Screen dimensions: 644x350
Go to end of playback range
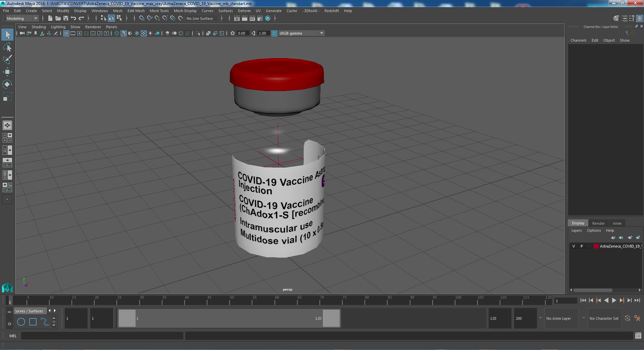(x=637, y=301)
